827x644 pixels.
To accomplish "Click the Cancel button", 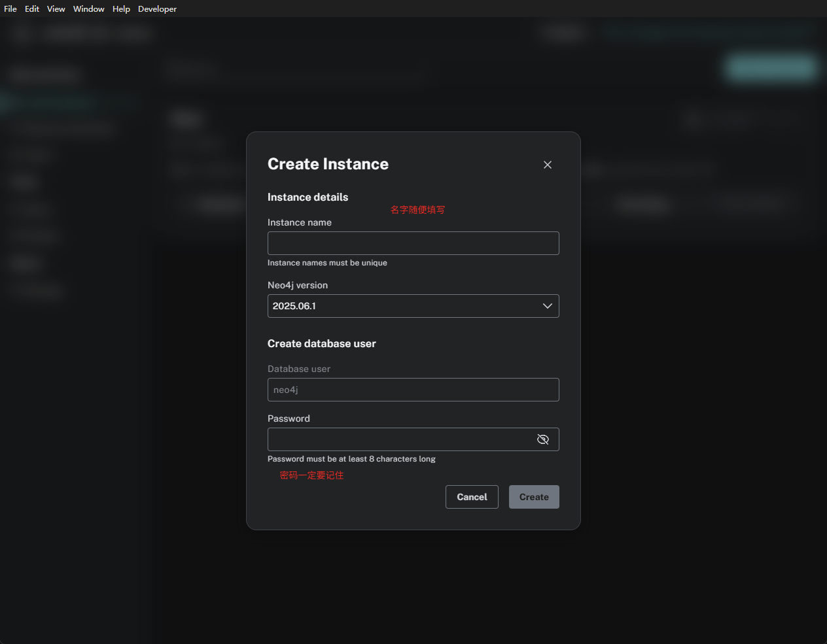I will (x=472, y=497).
